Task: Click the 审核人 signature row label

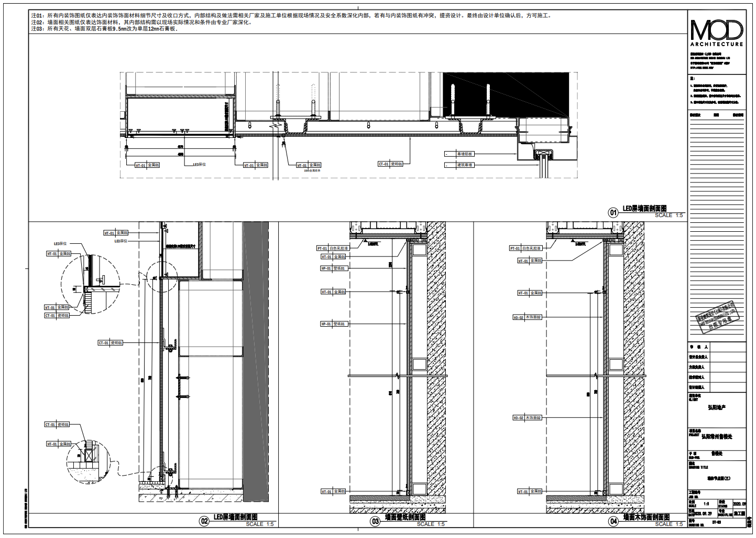Action: pos(699,347)
